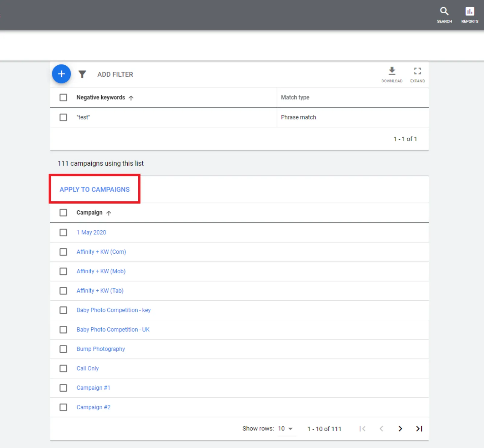Check the Call Only campaign row
484x448 pixels.
pos(63,368)
